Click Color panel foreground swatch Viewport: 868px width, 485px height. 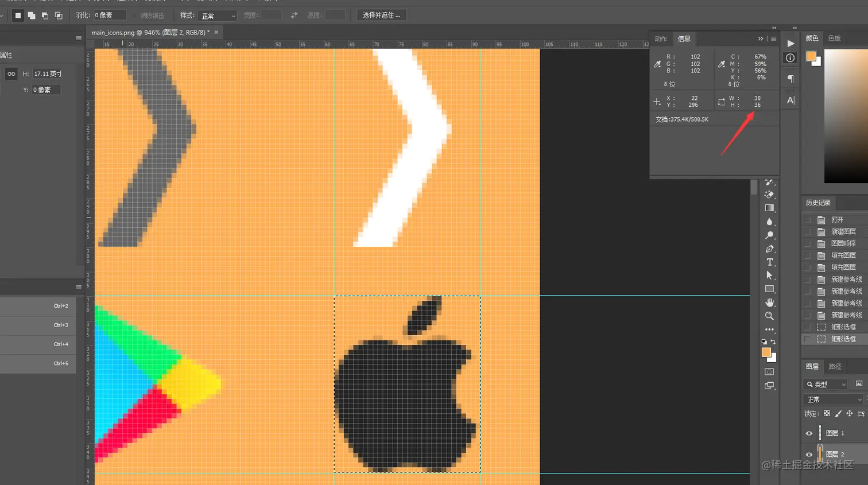[811, 56]
